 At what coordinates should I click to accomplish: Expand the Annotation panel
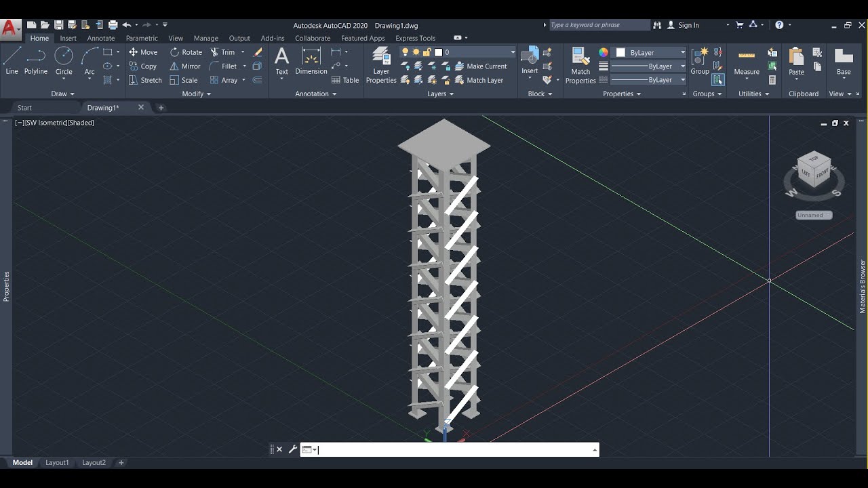point(316,94)
